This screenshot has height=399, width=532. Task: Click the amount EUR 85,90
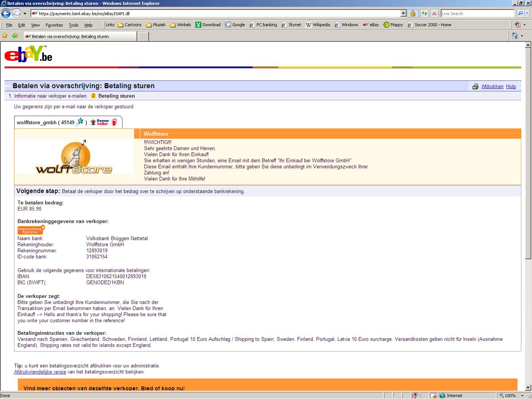tap(29, 209)
